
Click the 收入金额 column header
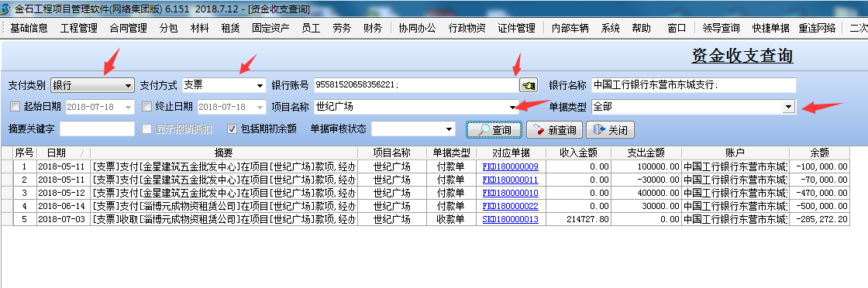pos(578,153)
